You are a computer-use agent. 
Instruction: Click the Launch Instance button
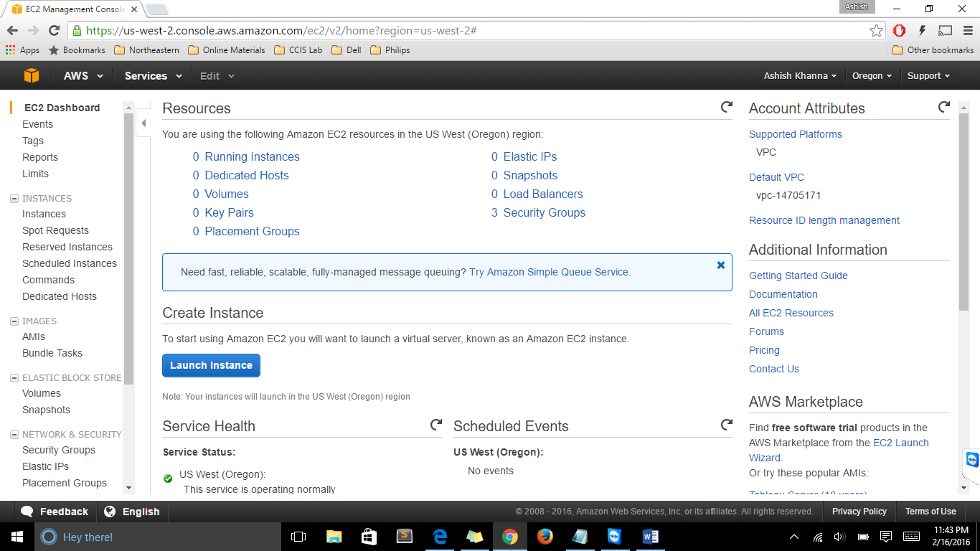point(211,365)
